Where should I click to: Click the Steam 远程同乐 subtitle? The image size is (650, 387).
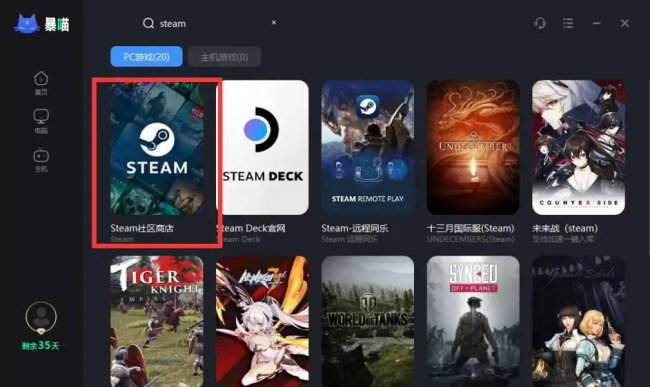click(349, 239)
